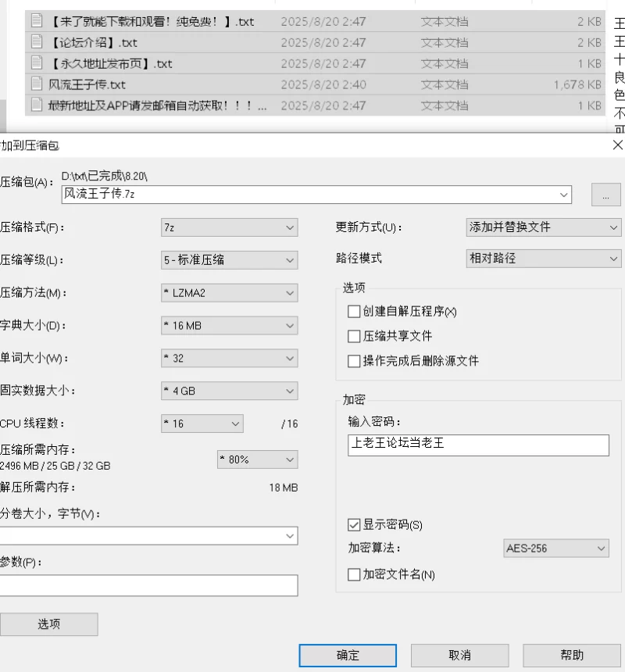Click file icon of 最新地址及APP请发邮箱 file

(37, 105)
